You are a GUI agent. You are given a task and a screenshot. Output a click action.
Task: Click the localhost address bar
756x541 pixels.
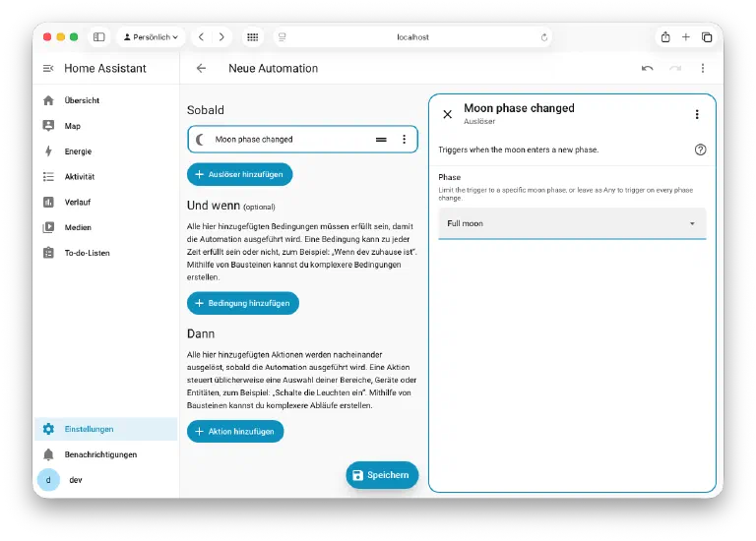(x=412, y=37)
